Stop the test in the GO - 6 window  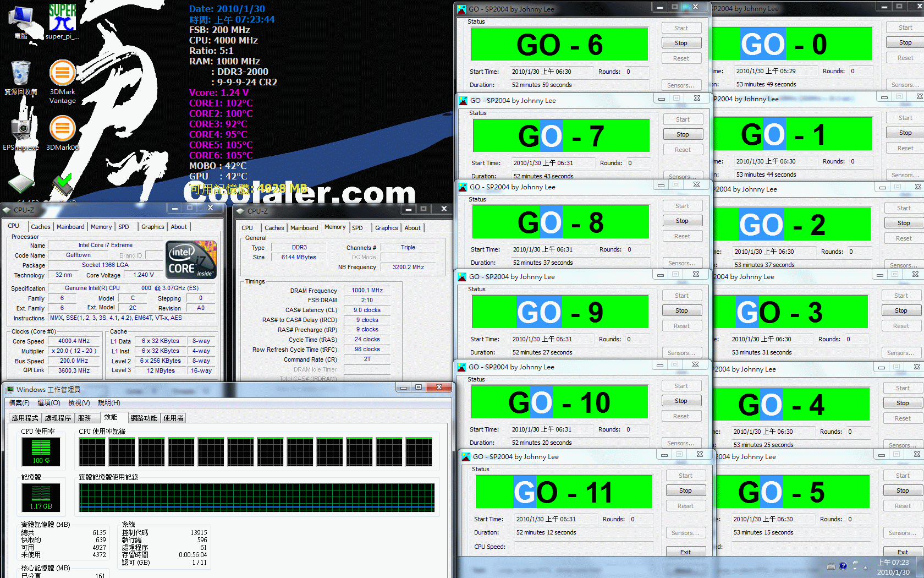681,43
